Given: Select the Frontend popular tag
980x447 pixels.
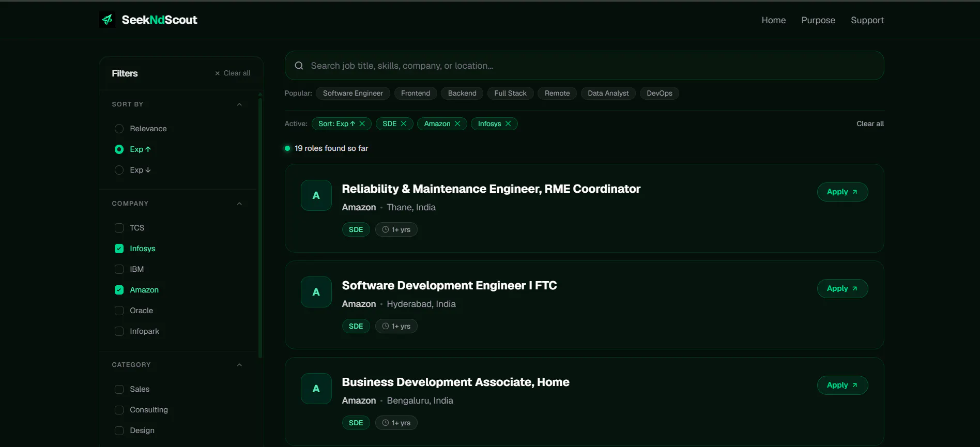Looking at the screenshot, I should 416,94.
